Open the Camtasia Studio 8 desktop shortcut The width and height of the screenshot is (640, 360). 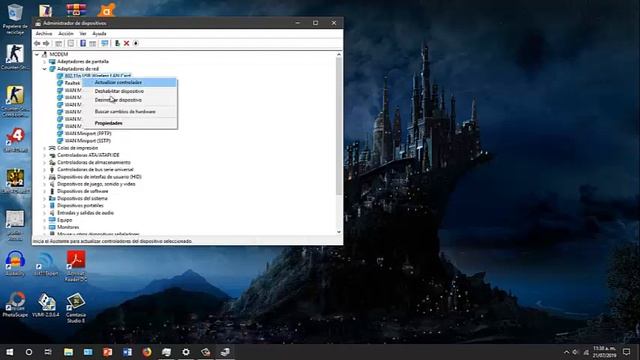tap(76, 308)
